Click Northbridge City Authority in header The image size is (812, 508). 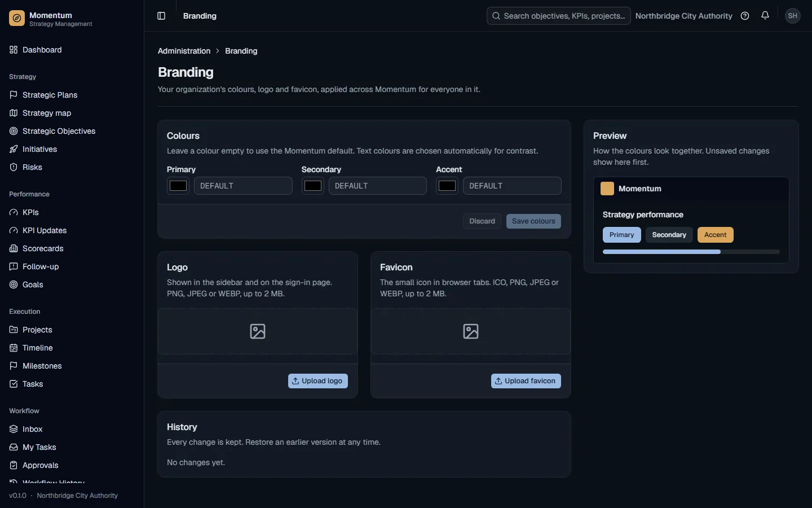[684, 16]
